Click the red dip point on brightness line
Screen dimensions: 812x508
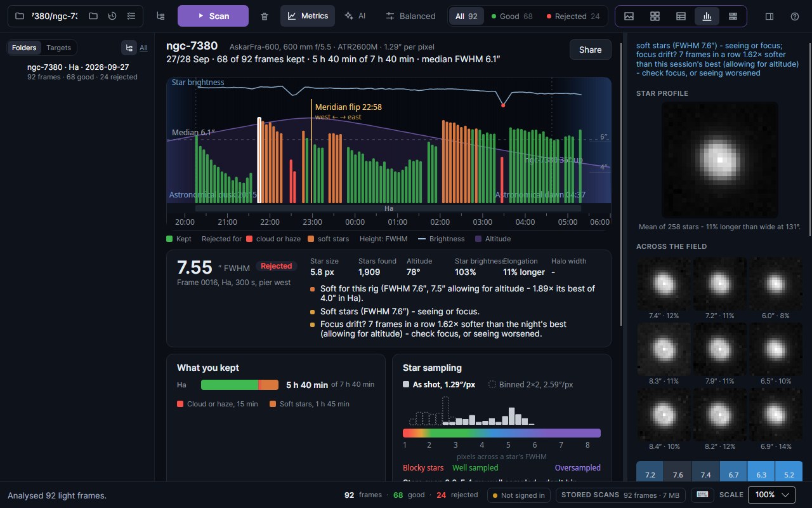coord(503,105)
